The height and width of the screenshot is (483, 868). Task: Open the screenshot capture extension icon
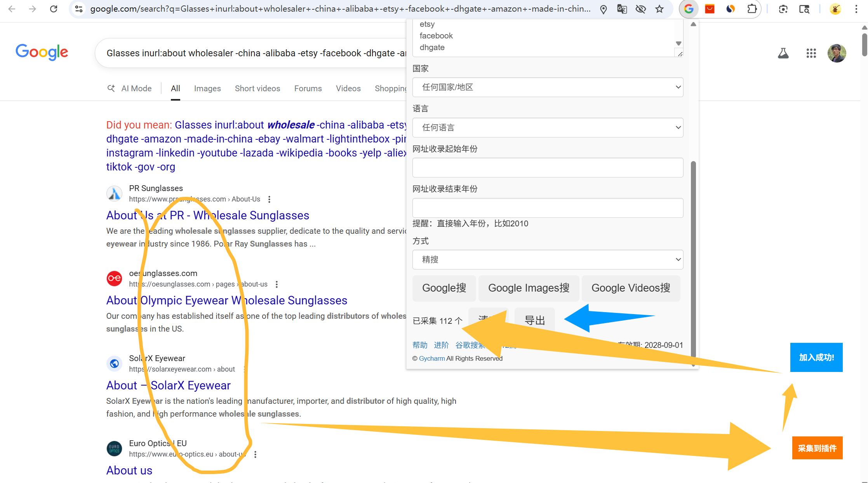pos(783,9)
